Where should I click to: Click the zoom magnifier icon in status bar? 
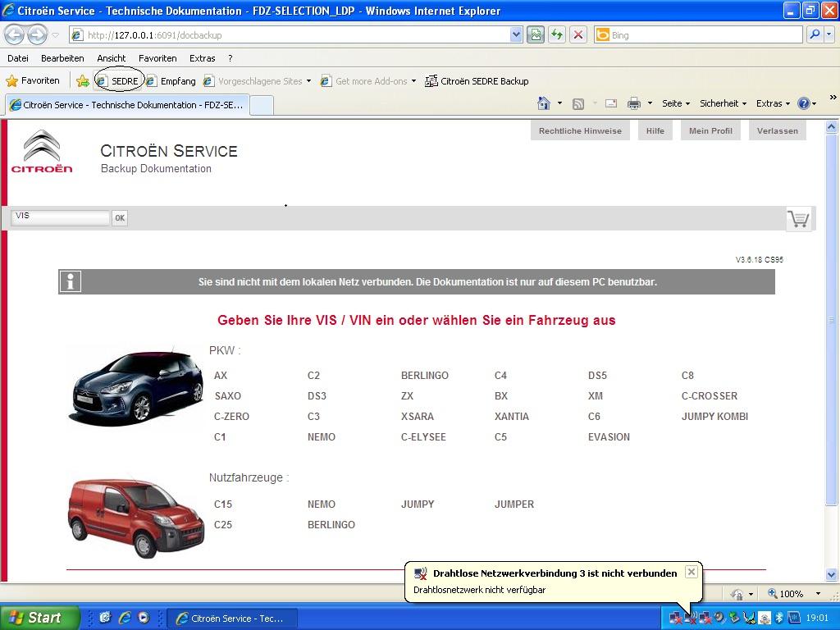pos(773,594)
